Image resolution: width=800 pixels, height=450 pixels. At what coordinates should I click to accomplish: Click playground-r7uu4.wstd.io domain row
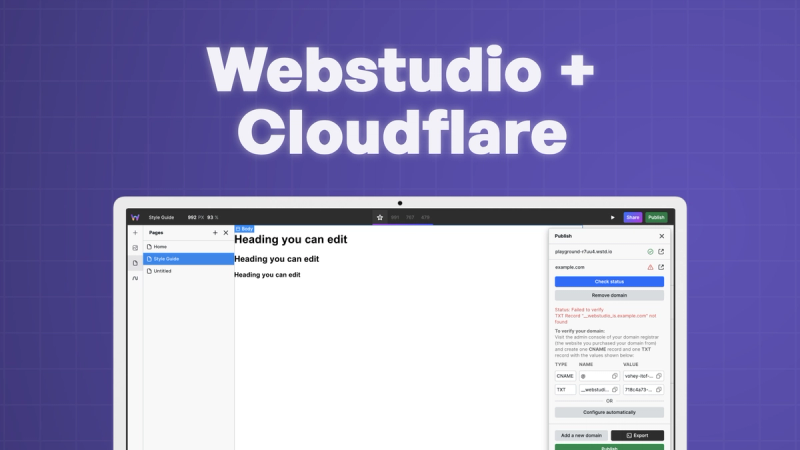pyautogui.click(x=609, y=252)
